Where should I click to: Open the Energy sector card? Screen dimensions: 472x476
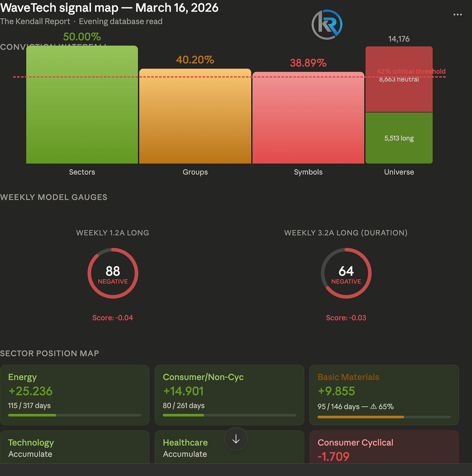[x=75, y=395]
